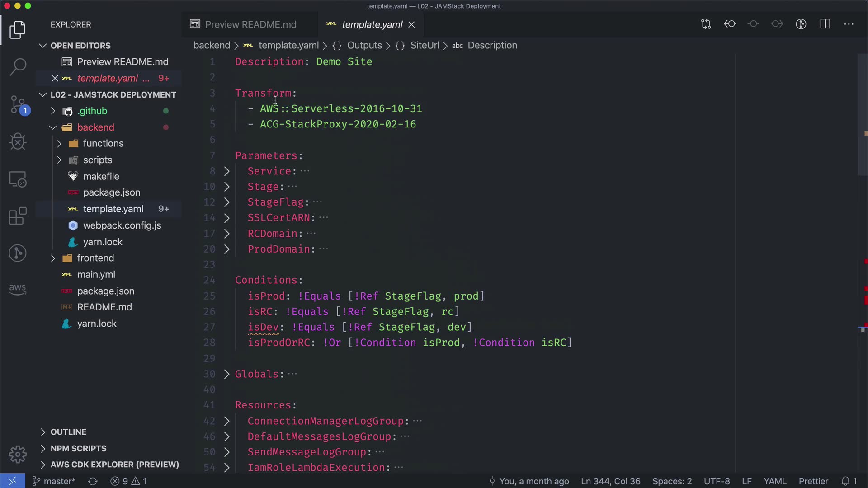Expand the folded Service parameter
The image size is (868, 488).
pyautogui.click(x=227, y=171)
